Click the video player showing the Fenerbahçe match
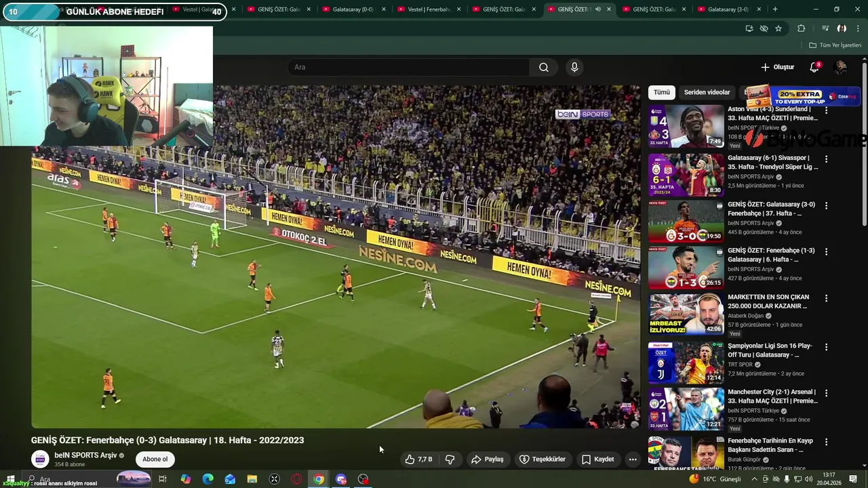 point(336,256)
